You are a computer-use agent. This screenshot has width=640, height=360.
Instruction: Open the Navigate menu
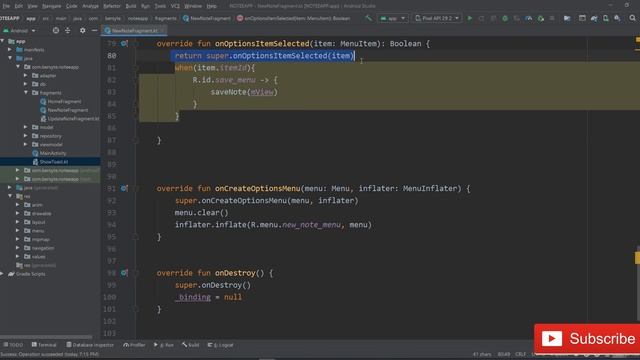(51, 6)
